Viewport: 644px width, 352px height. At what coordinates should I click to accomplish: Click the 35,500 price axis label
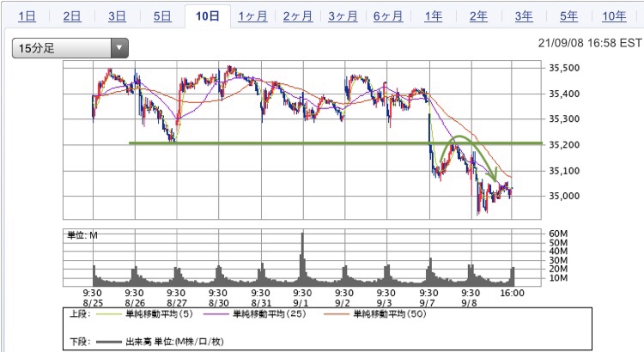564,68
